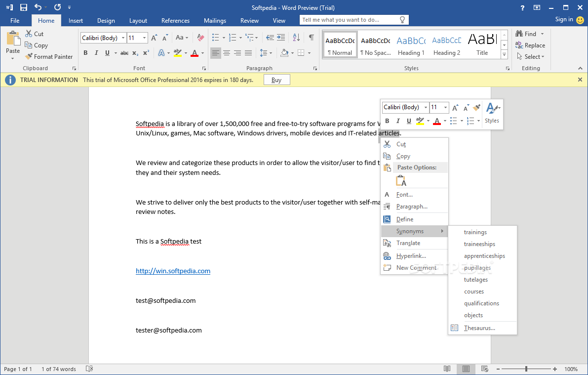Click Sign in at top right

point(564,20)
